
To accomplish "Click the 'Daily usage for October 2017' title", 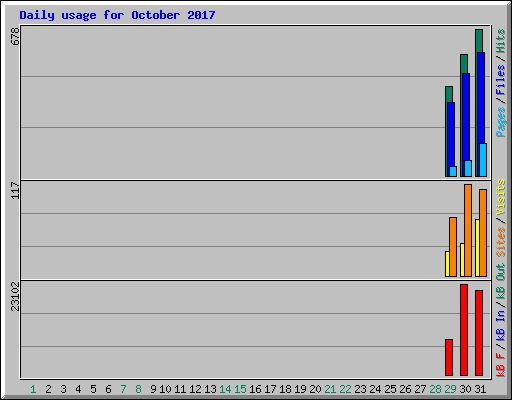I will click(117, 15).
